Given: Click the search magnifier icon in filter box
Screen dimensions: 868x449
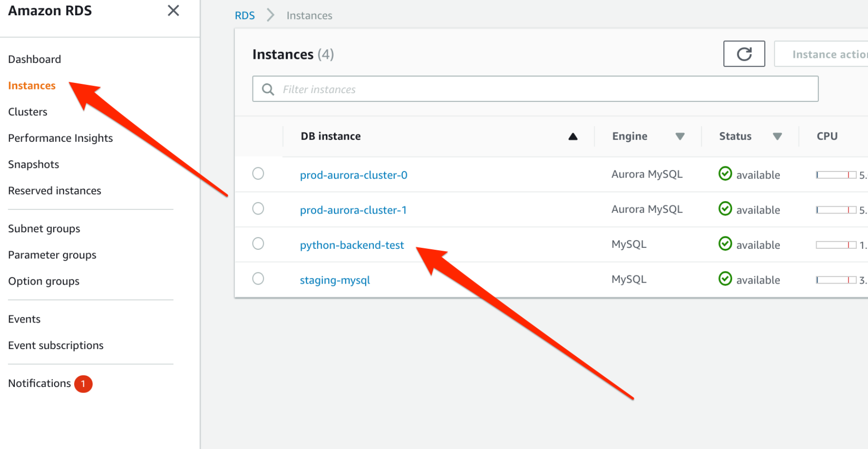Looking at the screenshot, I should 268,89.
